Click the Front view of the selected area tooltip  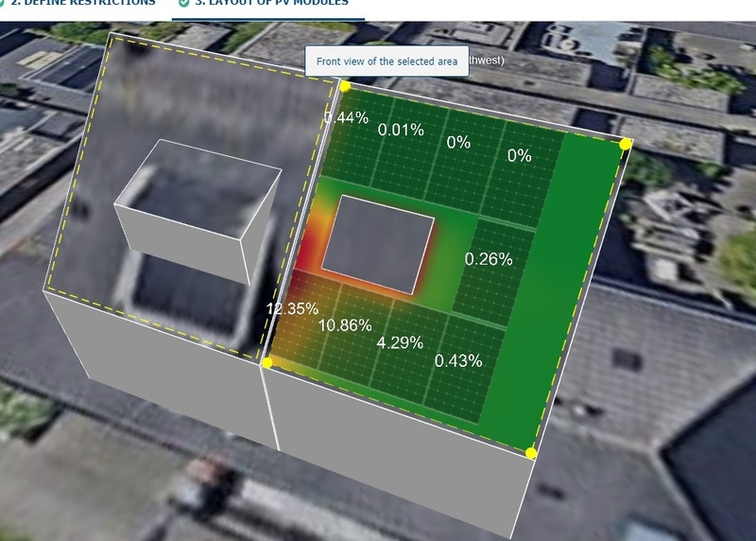(x=387, y=61)
